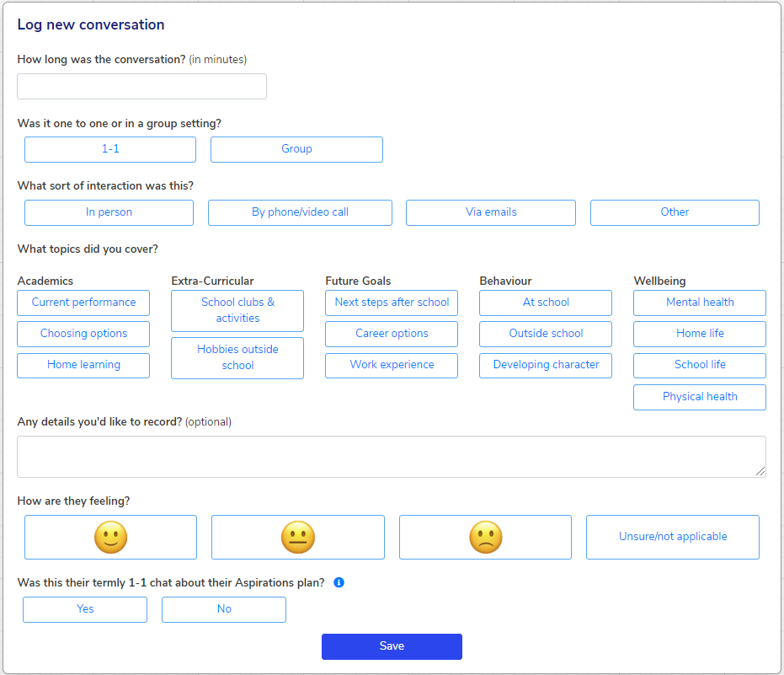Screen dimensions: 784x675
Task: Click the info icon beside Aspirations plan
Action: coord(339,582)
